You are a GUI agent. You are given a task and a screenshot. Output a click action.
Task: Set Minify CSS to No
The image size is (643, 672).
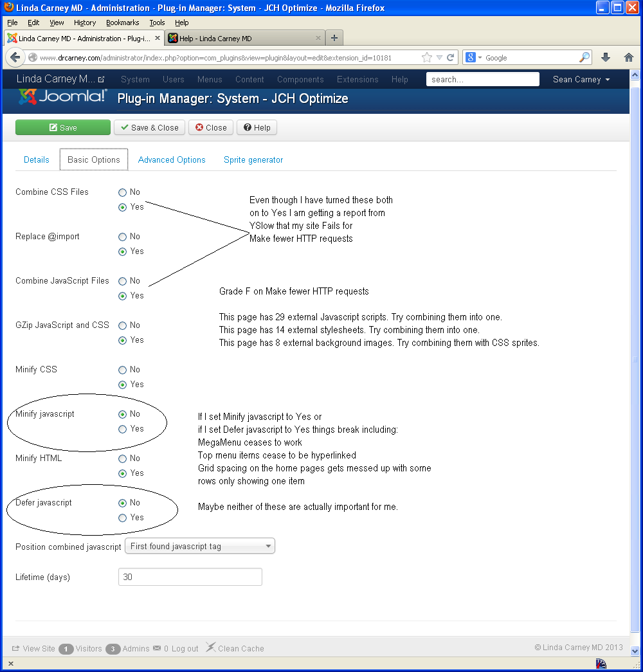point(123,370)
